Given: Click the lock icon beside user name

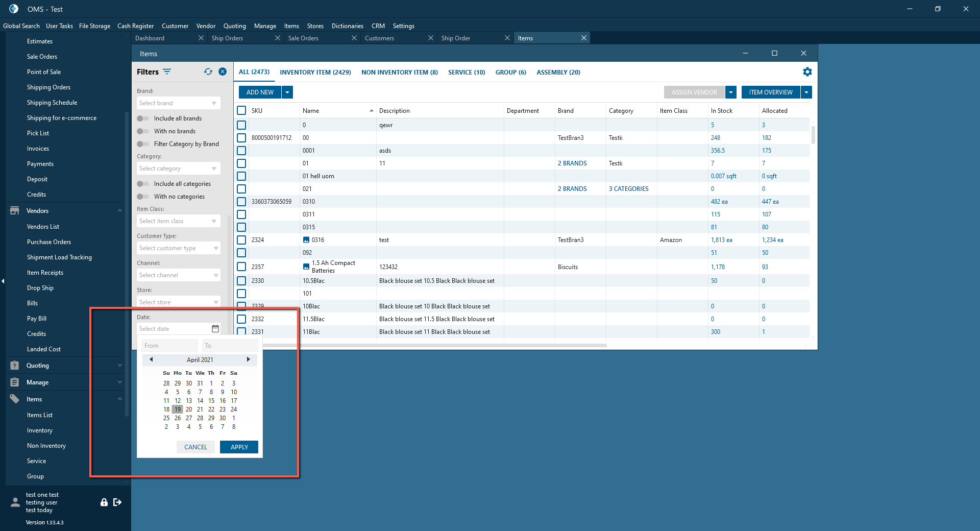Looking at the screenshot, I should (x=104, y=502).
